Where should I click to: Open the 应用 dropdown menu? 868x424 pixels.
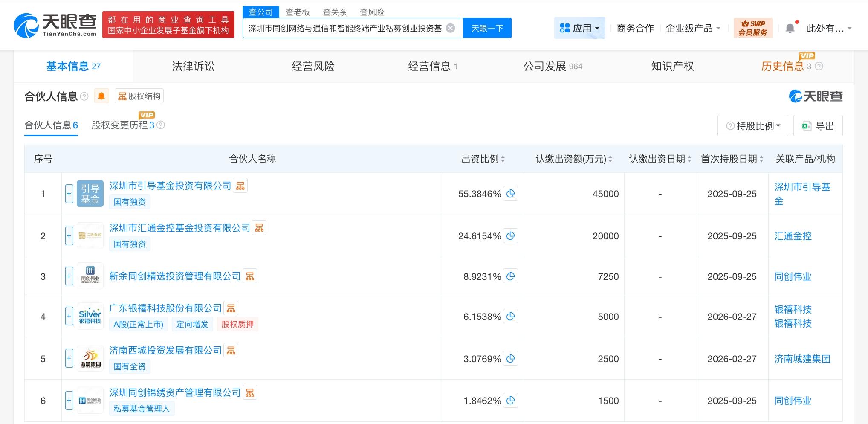[579, 28]
